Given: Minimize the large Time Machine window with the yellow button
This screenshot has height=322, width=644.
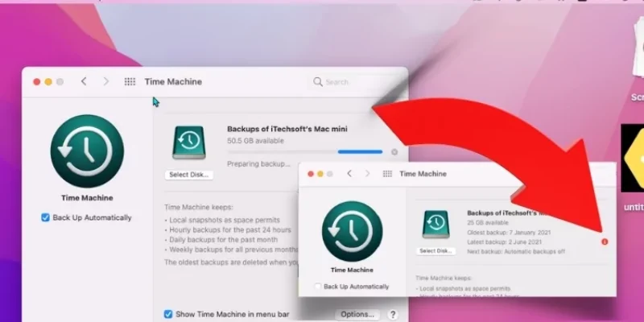Looking at the screenshot, I should point(48,82).
